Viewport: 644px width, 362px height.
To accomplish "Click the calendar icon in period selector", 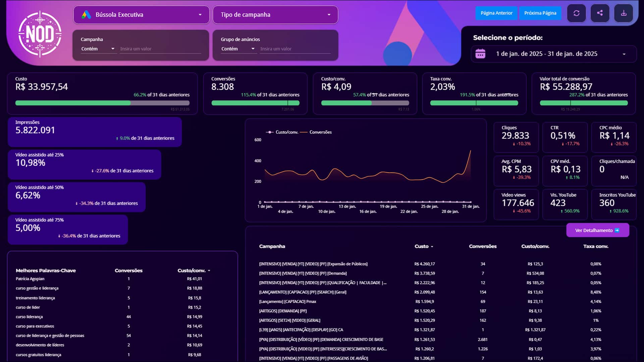I will pos(480,54).
